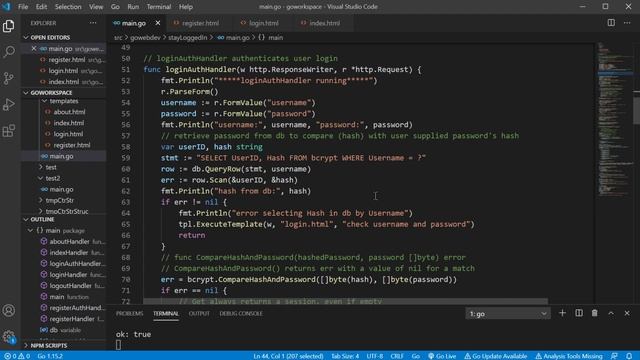Image resolution: width=640 pixels, height=360 pixels.
Task: Switch to register.html editor tab
Action: (199, 23)
